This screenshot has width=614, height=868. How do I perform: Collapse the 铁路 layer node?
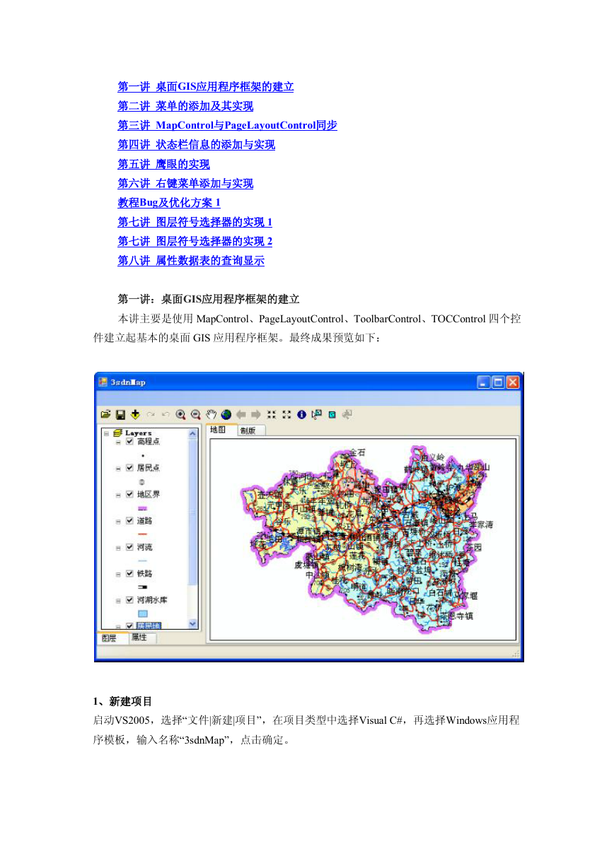click(x=118, y=575)
